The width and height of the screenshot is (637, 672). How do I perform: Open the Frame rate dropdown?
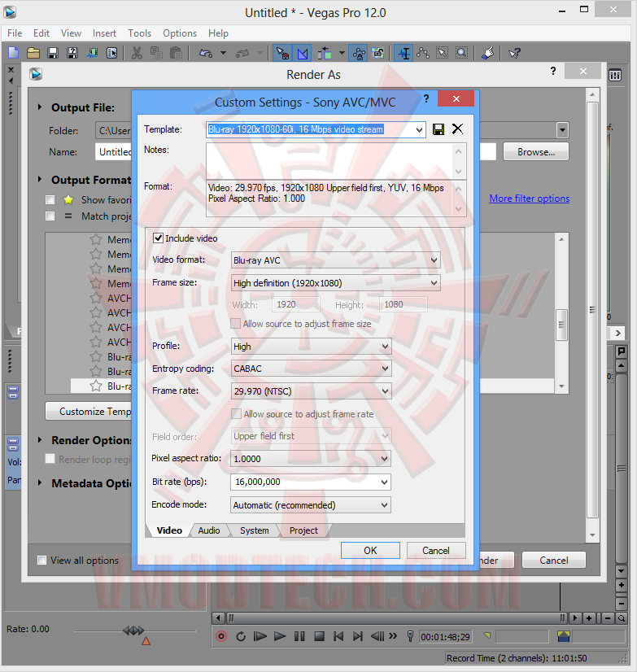[385, 391]
